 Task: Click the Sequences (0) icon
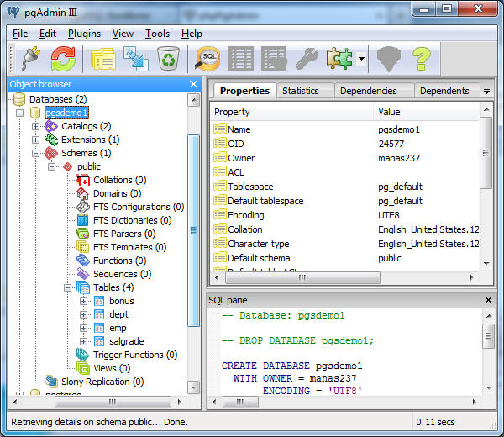(x=83, y=274)
